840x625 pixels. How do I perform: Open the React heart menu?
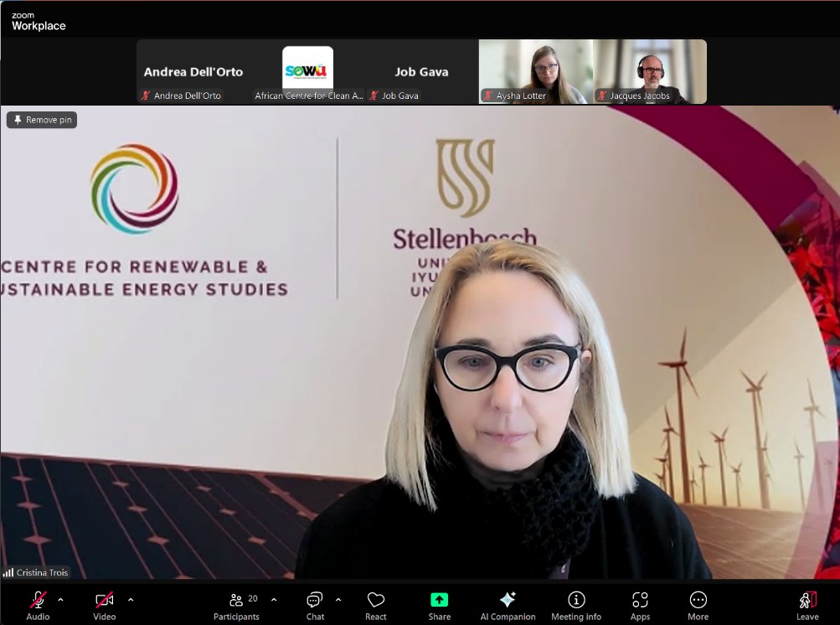[x=375, y=606]
